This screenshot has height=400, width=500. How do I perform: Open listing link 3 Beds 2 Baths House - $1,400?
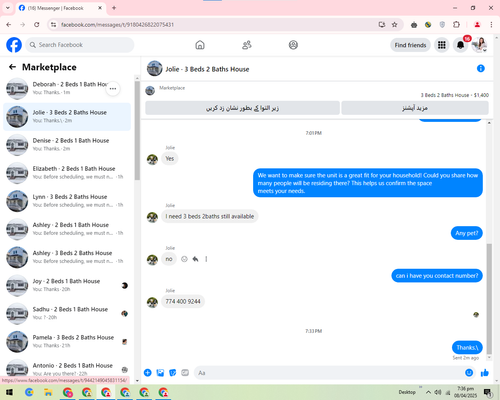(455, 95)
